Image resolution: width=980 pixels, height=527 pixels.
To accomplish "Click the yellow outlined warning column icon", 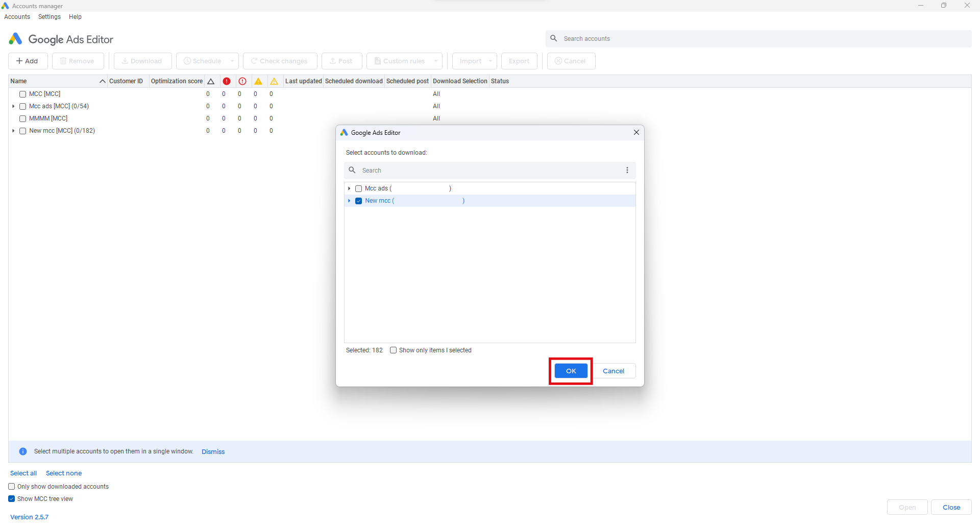I will click(x=274, y=81).
